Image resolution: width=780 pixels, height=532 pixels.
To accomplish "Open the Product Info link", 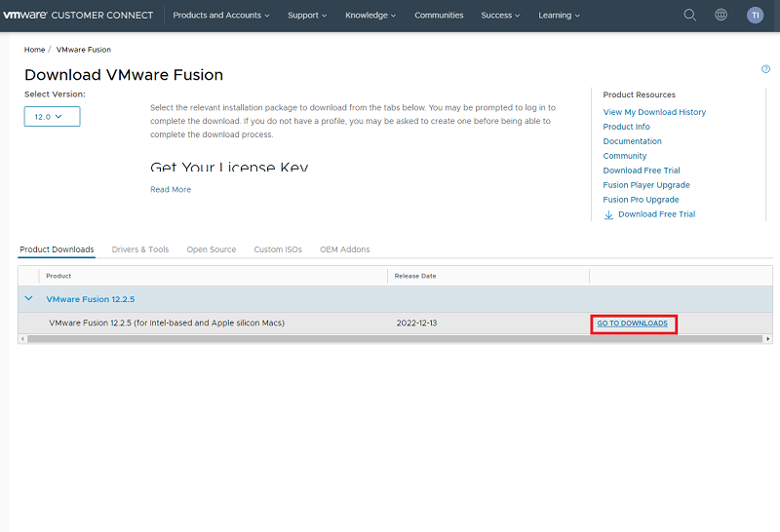I will pyautogui.click(x=626, y=127).
